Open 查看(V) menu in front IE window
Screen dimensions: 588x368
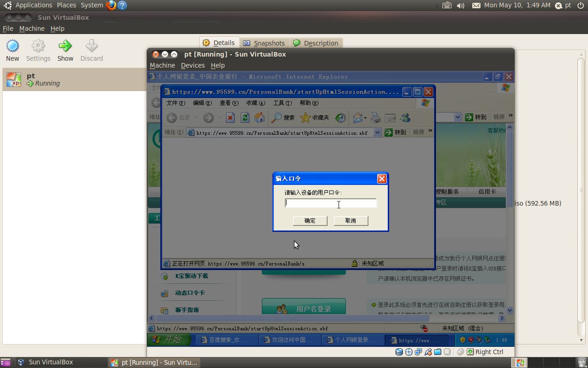pyautogui.click(x=229, y=103)
